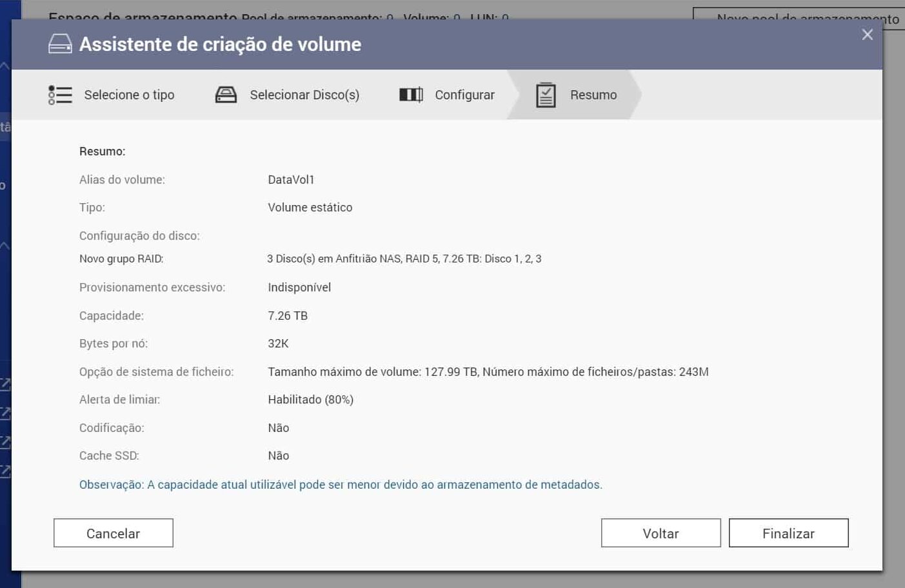Viewport: 905px width, 588px height.
Task: Click the hard drive icon in wizard title
Action: [x=60, y=44]
